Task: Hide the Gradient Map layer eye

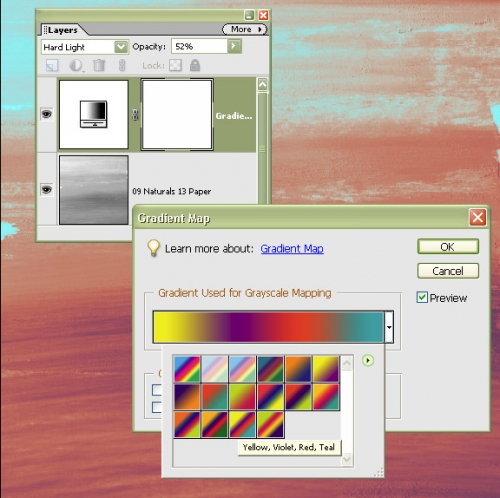Action: (x=46, y=114)
